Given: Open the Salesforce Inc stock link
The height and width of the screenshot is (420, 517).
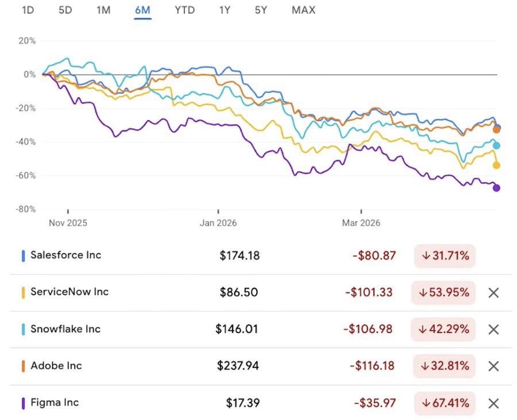Looking at the screenshot, I should pyautogui.click(x=65, y=255).
